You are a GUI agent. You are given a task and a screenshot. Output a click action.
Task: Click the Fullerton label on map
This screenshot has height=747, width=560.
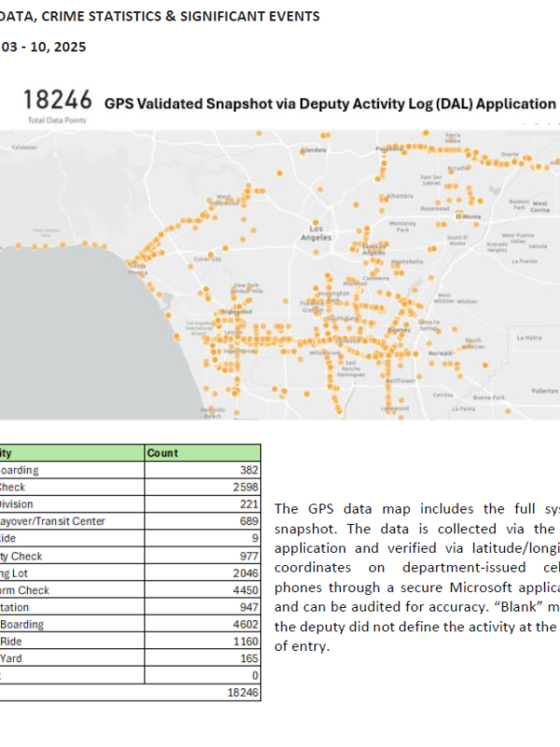(x=543, y=389)
